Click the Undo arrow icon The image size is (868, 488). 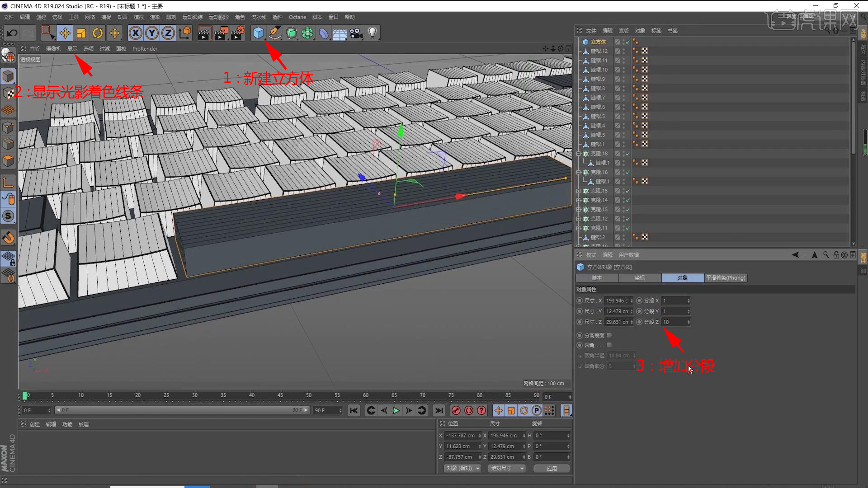click(12, 33)
